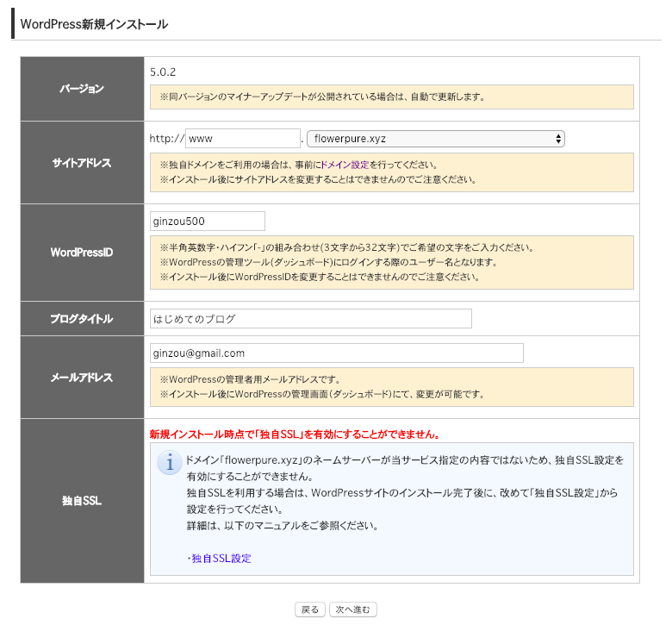The image size is (672, 625).
Task: Click the 次へ進む button
Action: (x=352, y=609)
